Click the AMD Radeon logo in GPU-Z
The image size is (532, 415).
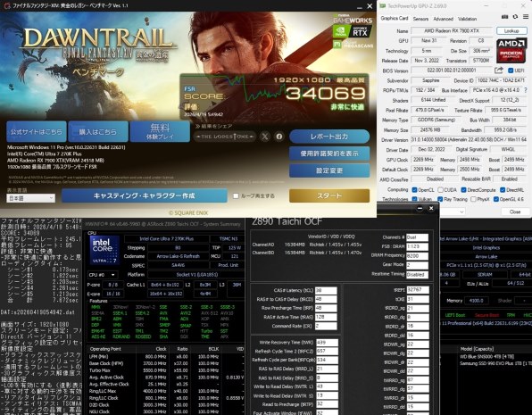pos(511,51)
